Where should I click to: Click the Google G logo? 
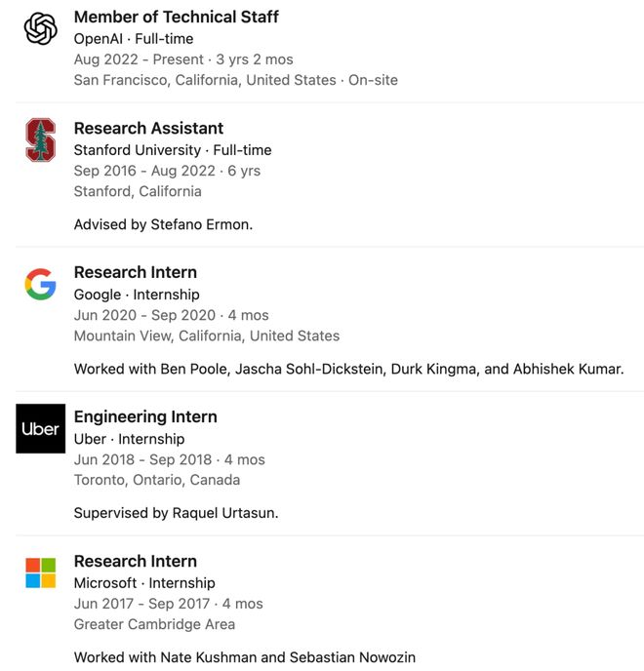click(x=41, y=284)
